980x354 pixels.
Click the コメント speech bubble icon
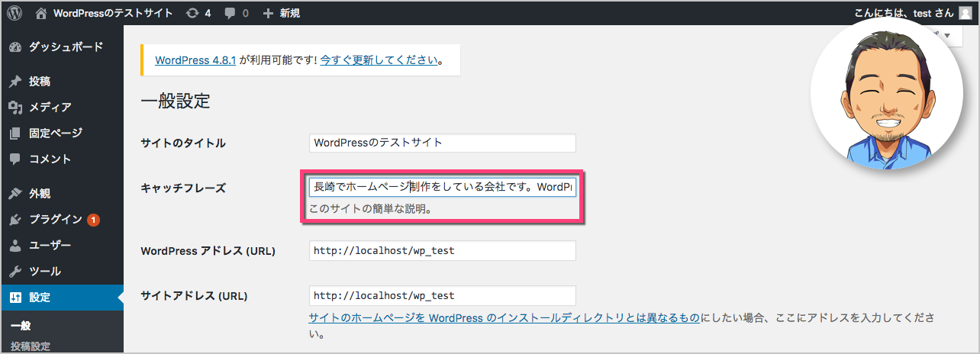15,159
